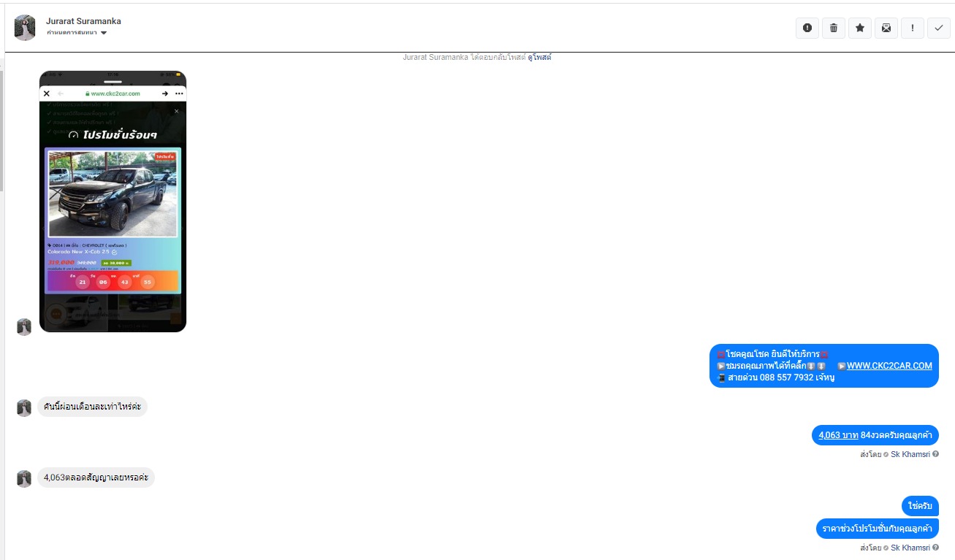Viewport: 955px width, 560px height.
Task: Click the underlined "4,063 บาท" link
Action: 838,435
